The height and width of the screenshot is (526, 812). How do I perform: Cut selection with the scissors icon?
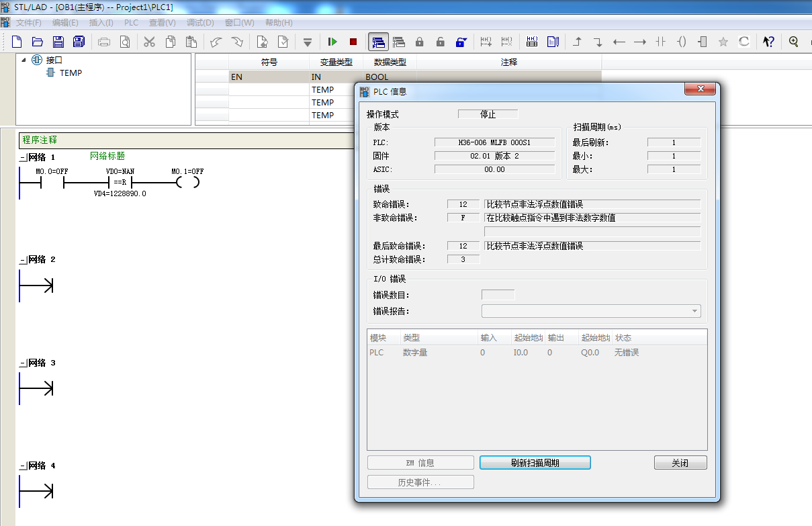[150, 42]
